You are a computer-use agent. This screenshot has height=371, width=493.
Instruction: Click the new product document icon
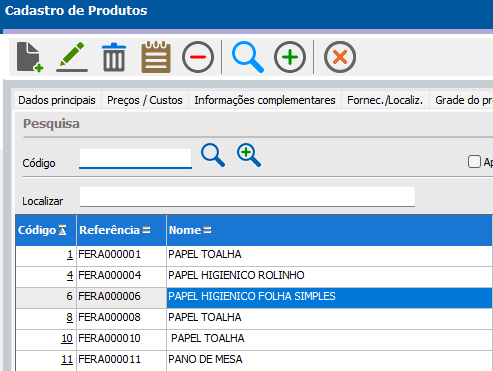(x=30, y=57)
